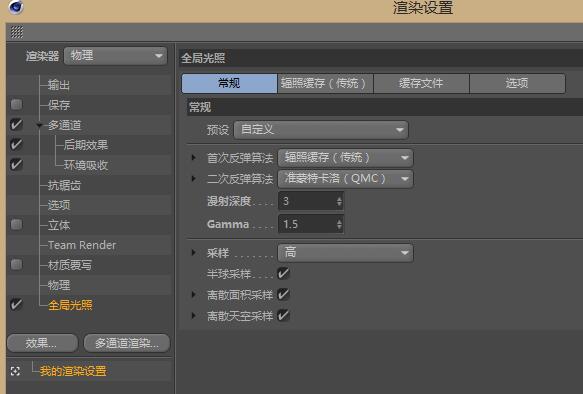583x394 pixels.
Task: Expand the 二次反弹算法 disclosure triangle
Action: 194,178
